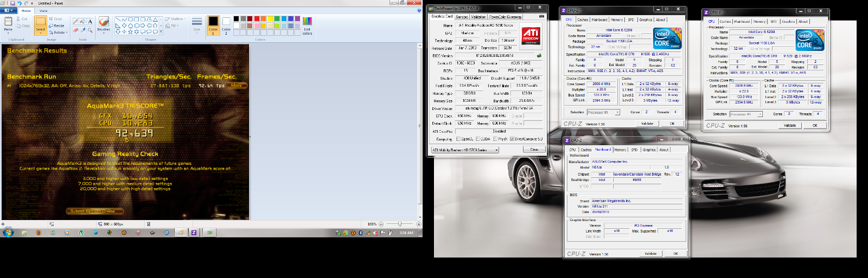Choose the right triangle shape
This screenshot has width=868, height=278.
(118, 25)
